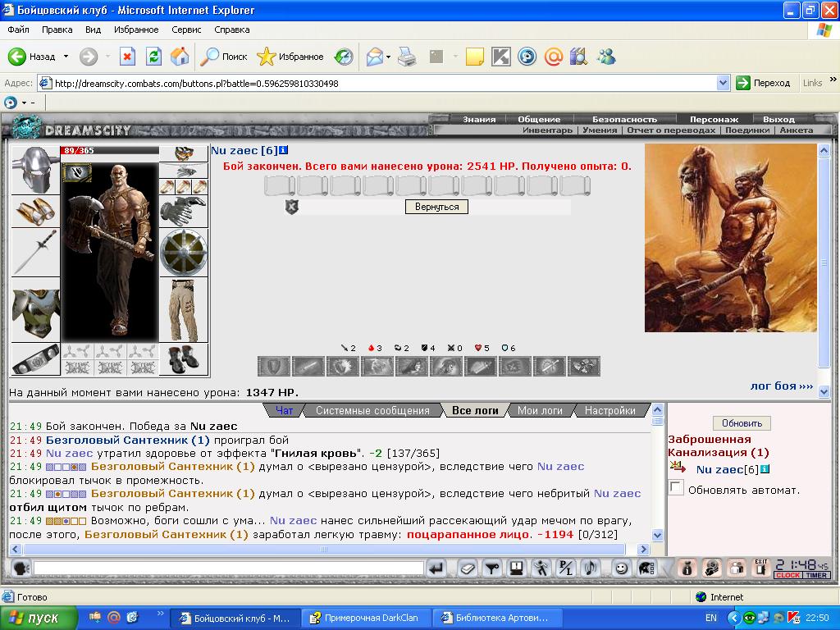Switch to the Примерочная DarkClan taskbar window

click(365, 618)
